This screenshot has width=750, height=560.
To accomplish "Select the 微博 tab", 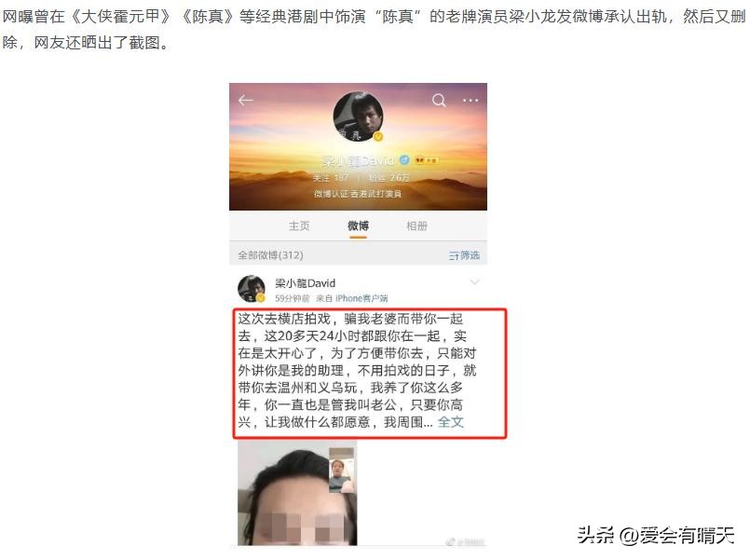I will pyautogui.click(x=358, y=225).
